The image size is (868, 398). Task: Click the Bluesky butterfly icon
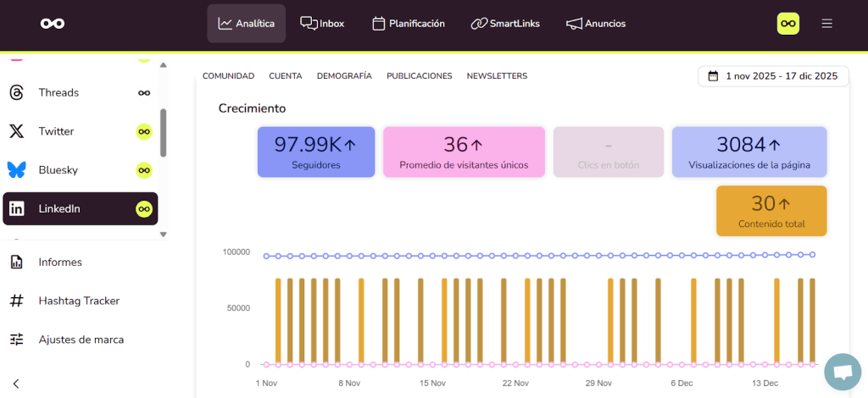pos(16,170)
